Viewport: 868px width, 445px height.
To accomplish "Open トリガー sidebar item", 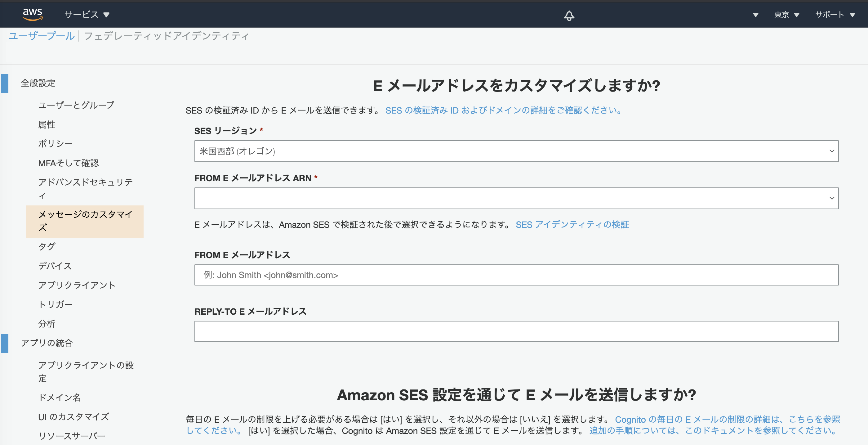I will pos(55,304).
